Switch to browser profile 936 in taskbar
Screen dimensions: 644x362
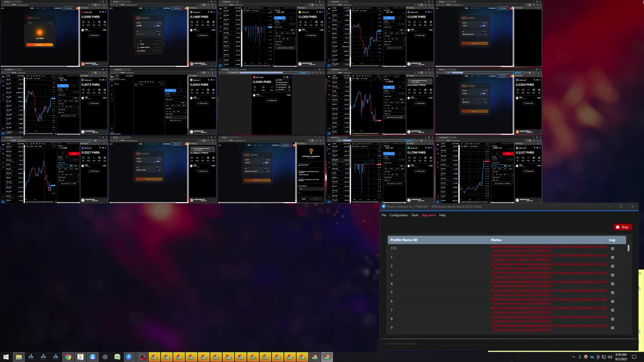tap(154, 357)
